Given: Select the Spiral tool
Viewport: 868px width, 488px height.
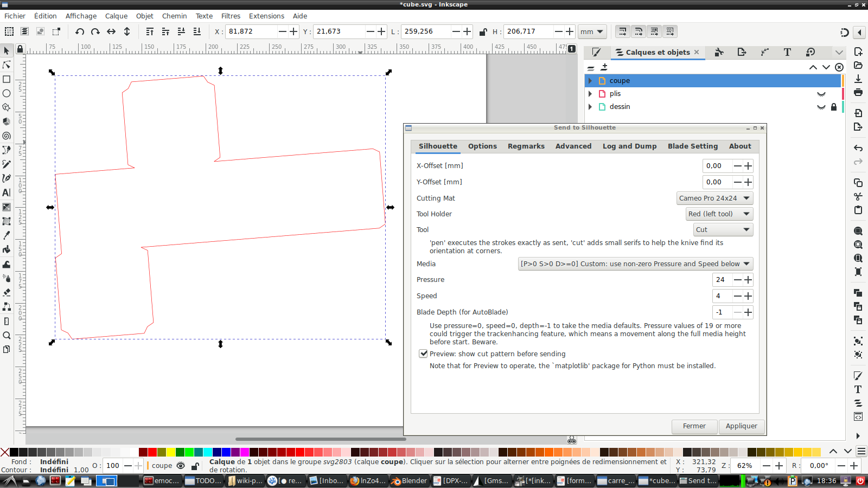Looking at the screenshot, I should (7, 136).
